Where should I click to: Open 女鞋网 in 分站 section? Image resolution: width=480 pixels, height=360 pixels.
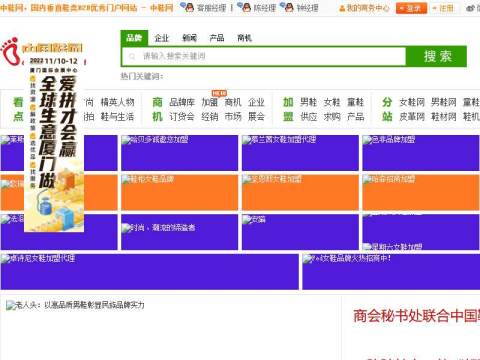[412, 102]
